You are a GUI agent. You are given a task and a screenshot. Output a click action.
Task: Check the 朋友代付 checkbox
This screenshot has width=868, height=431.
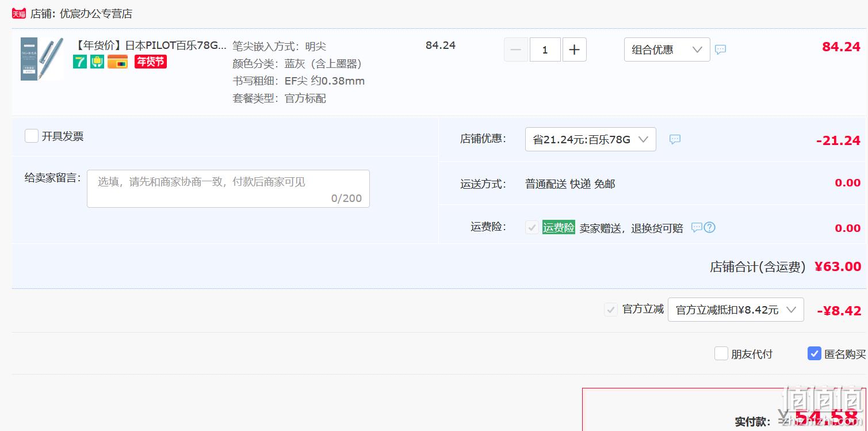(721, 353)
